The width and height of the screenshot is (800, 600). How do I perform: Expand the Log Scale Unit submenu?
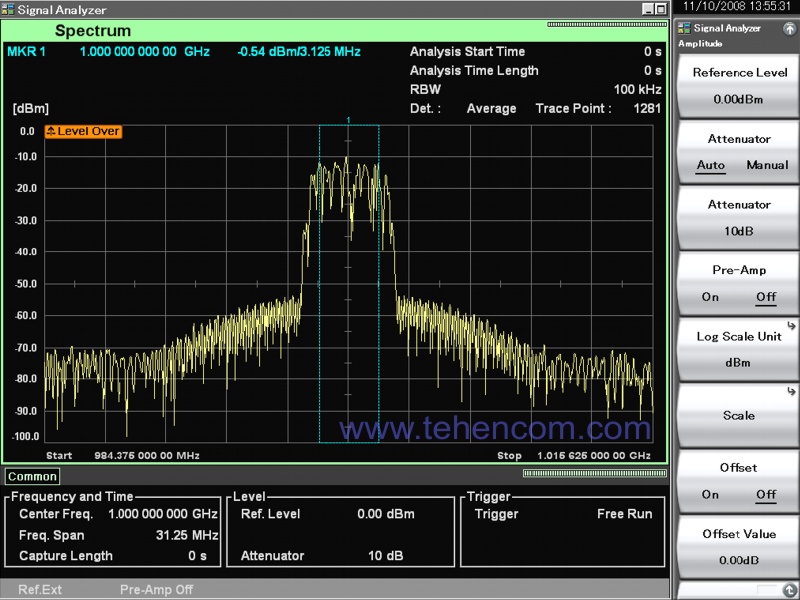point(738,349)
